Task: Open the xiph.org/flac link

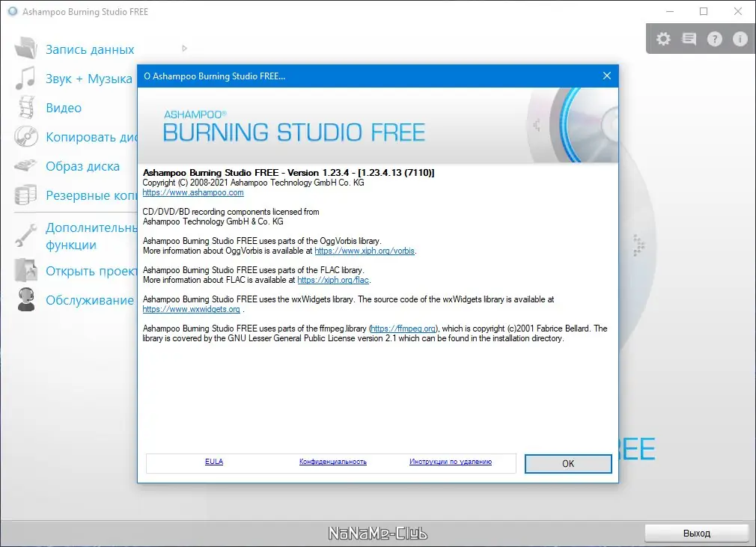Action: (x=333, y=280)
